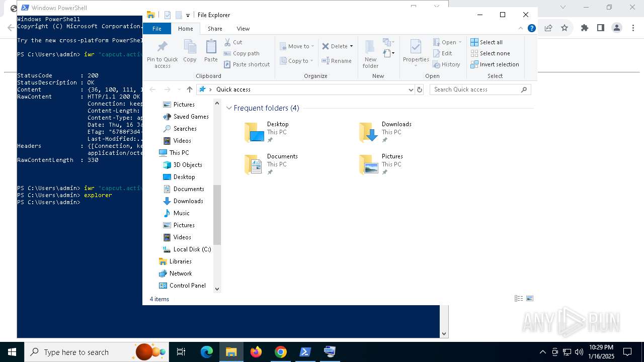Switch to Chrome on taskbar

281,352
